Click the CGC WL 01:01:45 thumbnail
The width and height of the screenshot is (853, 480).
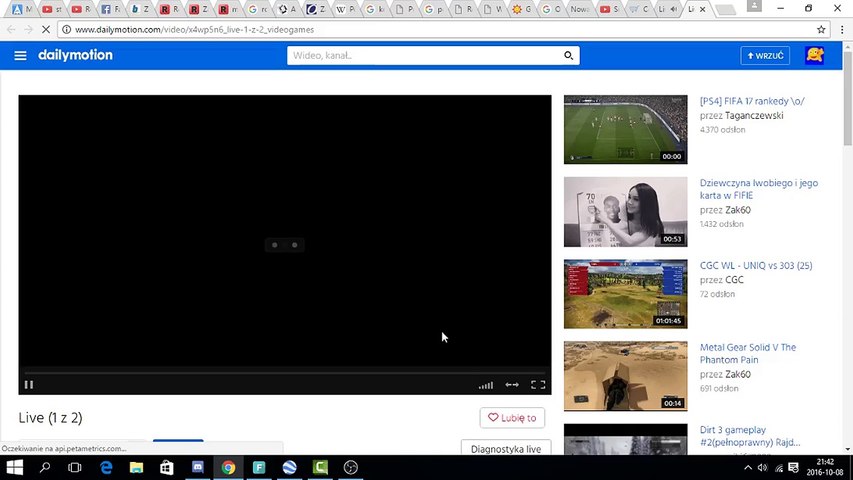pyautogui.click(x=626, y=294)
